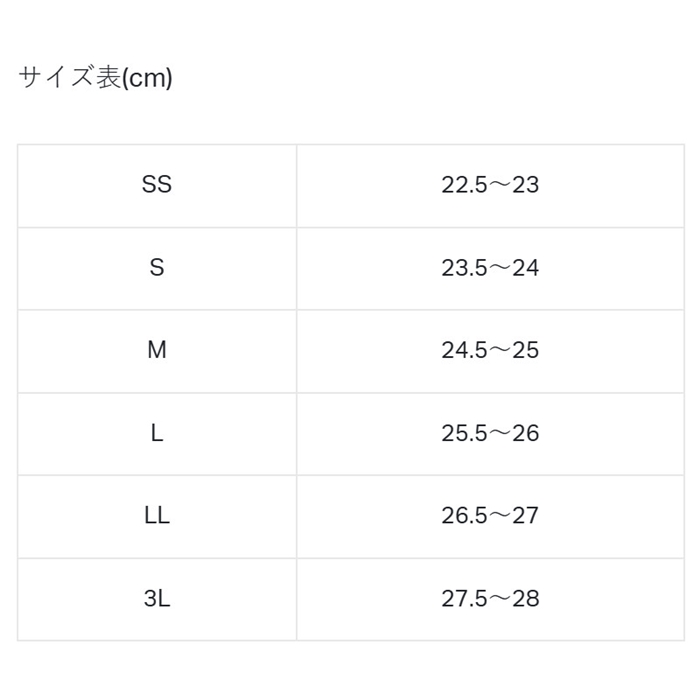Select the S size cell
700x700 pixels.
coord(157,269)
